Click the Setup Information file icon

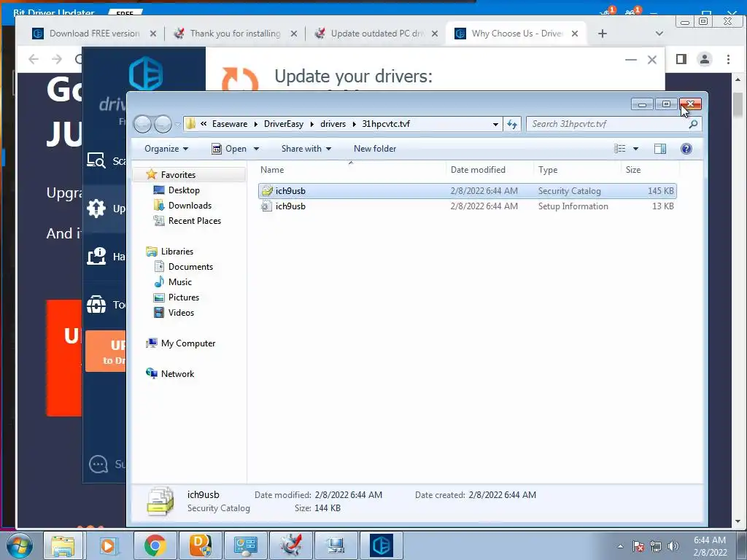point(267,206)
